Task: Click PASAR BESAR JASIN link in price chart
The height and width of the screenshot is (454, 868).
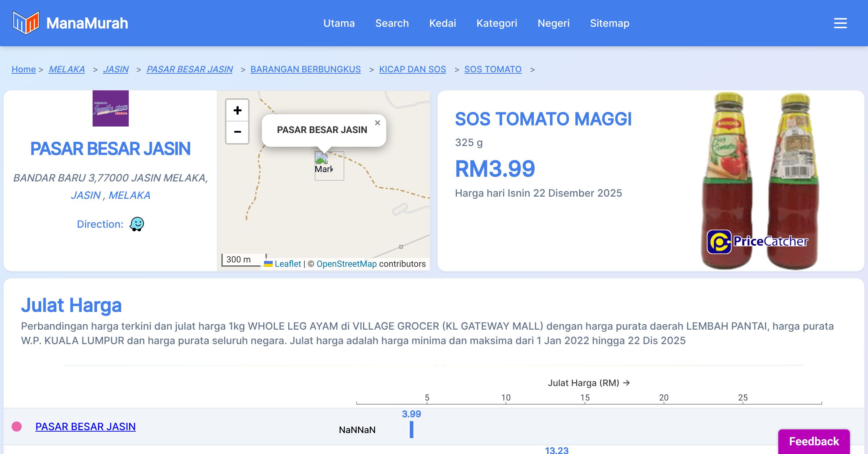Action: point(85,427)
